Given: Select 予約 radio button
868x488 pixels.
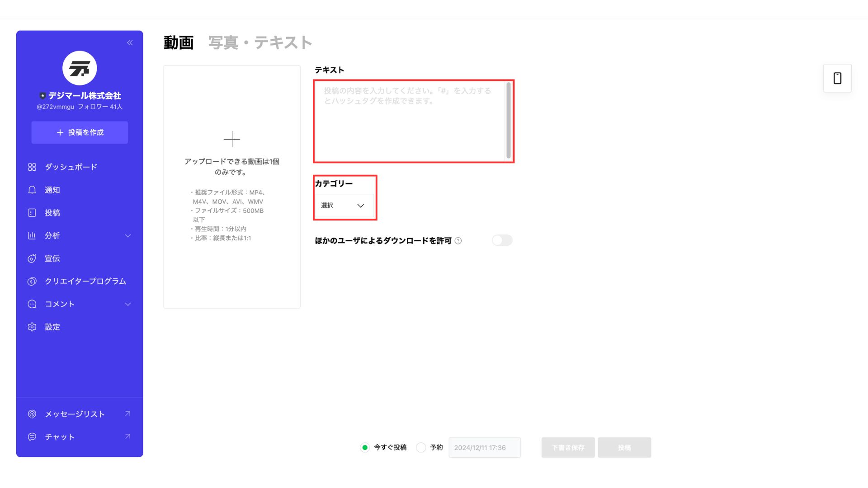Looking at the screenshot, I should 421,447.
